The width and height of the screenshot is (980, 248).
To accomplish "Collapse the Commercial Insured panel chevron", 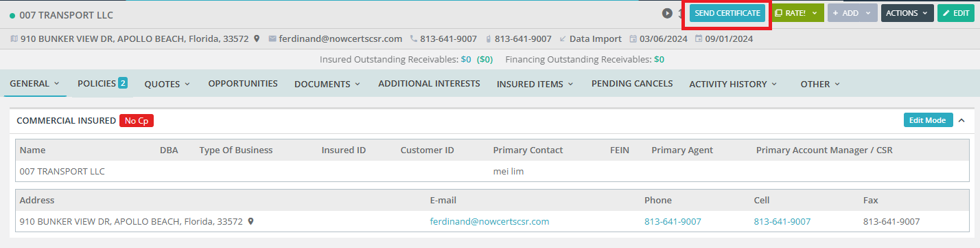I will click(x=961, y=120).
